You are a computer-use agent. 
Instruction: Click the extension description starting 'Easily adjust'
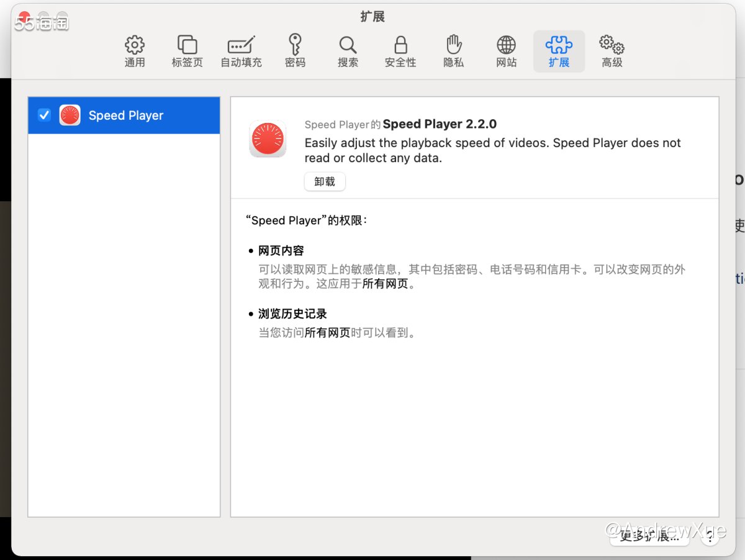coord(492,150)
